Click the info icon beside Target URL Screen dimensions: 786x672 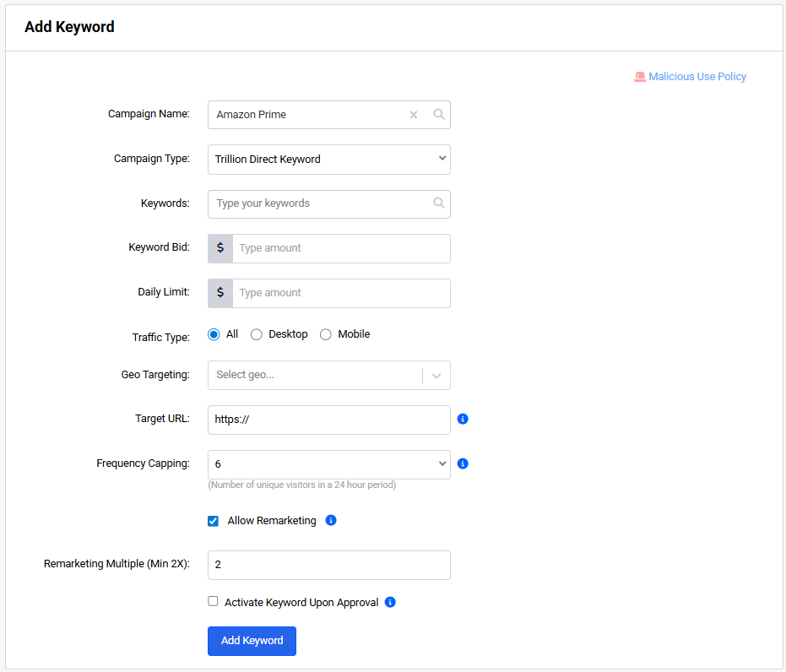(463, 419)
